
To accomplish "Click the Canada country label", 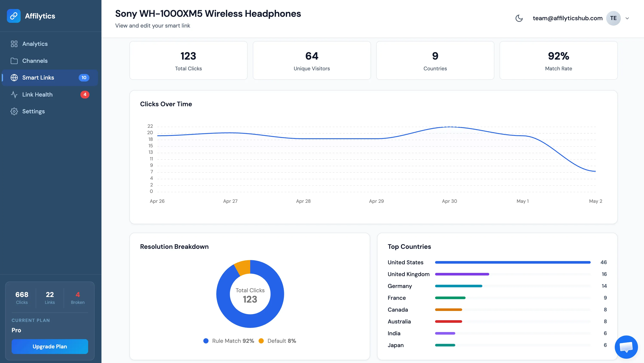I will (x=398, y=310).
